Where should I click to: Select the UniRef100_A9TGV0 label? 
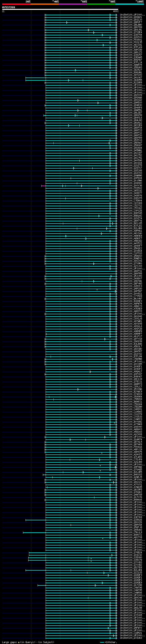(x=131, y=75)
